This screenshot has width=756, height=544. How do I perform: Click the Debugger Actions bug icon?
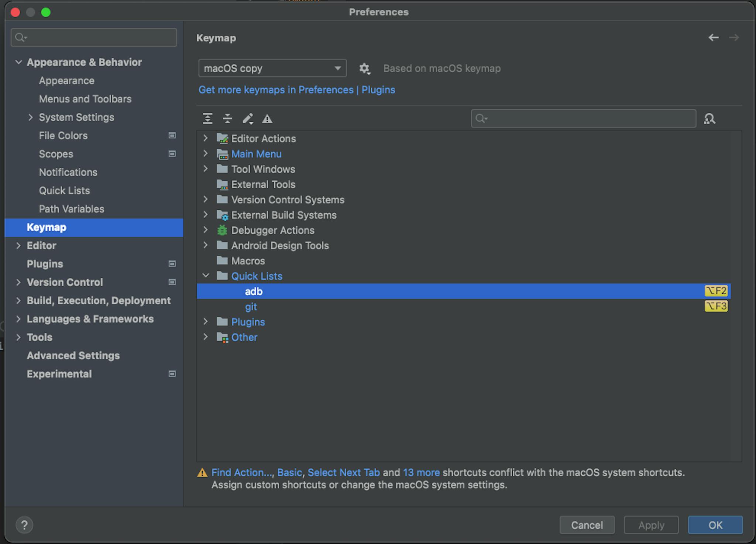[x=222, y=230]
